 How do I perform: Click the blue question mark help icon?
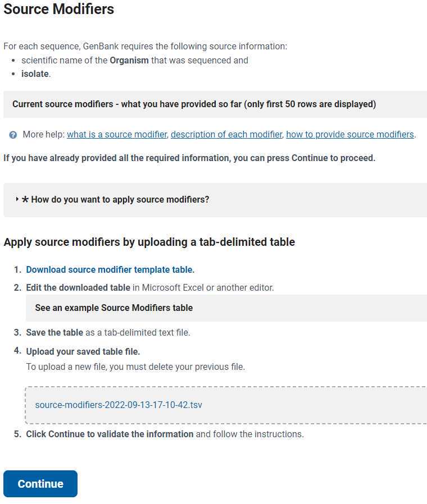(x=13, y=135)
